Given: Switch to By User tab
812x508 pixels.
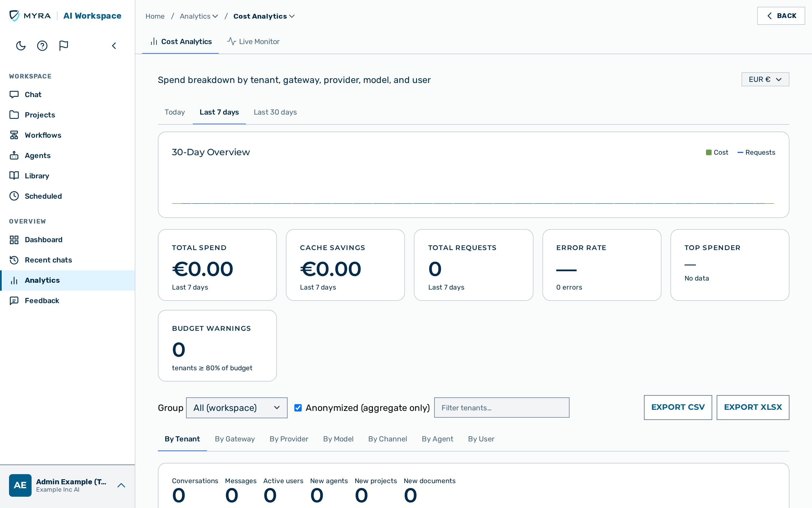Looking at the screenshot, I should tap(481, 439).
